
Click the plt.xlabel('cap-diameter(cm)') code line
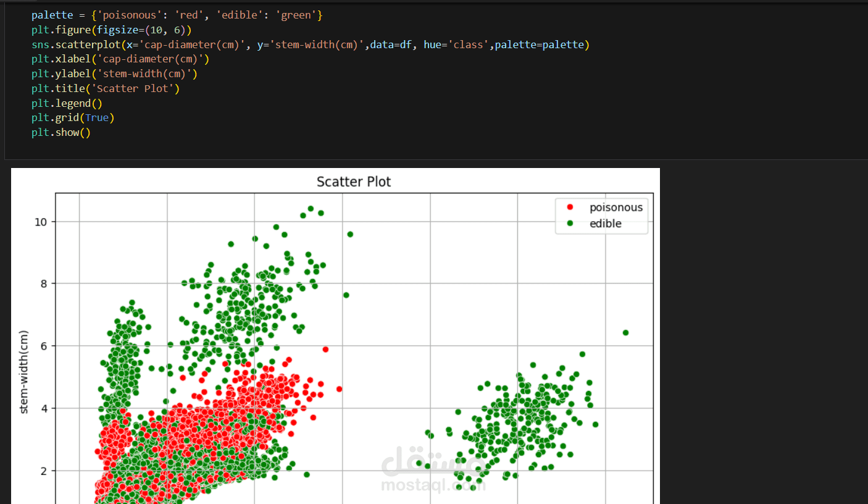click(120, 59)
